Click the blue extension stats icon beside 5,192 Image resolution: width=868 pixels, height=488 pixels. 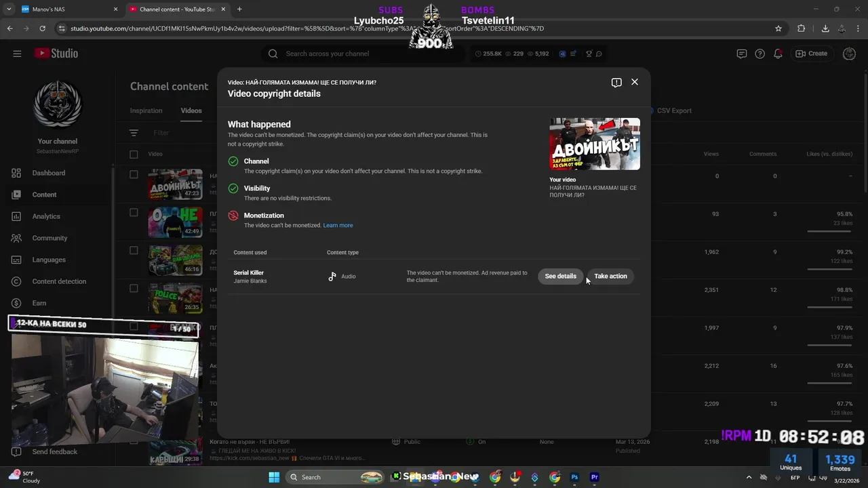pyautogui.click(x=562, y=54)
